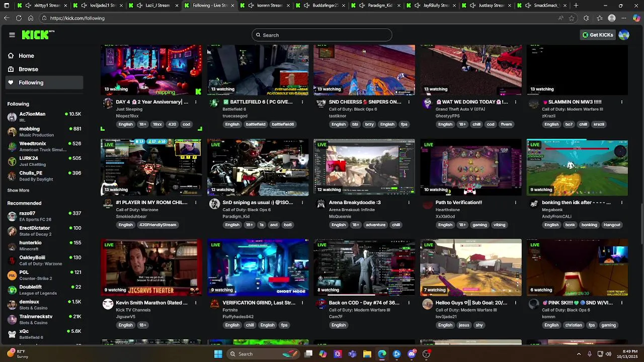Viewport: 644px width, 362px height.
Task: Open LURK24 channel in Following list
Action: point(44,161)
